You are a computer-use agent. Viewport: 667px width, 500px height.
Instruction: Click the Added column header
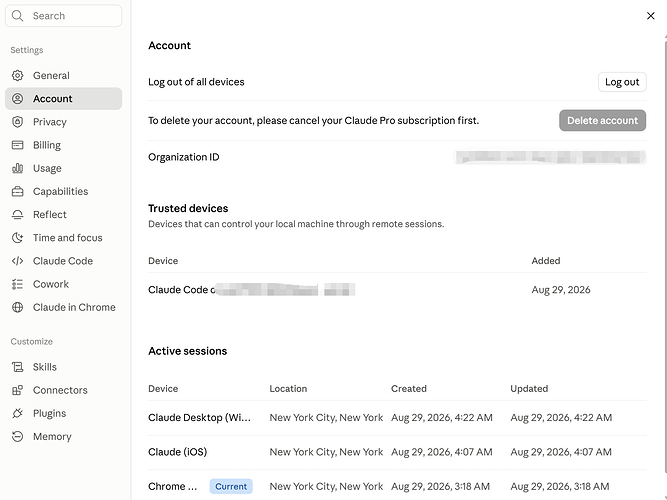(x=545, y=261)
